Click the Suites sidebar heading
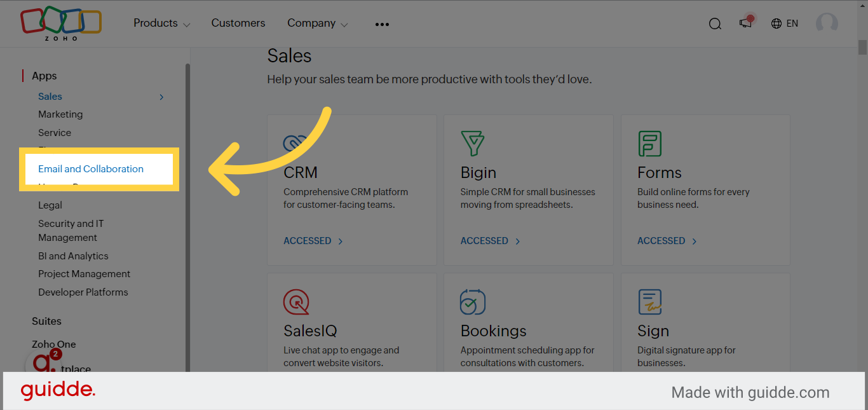 (46, 321)
